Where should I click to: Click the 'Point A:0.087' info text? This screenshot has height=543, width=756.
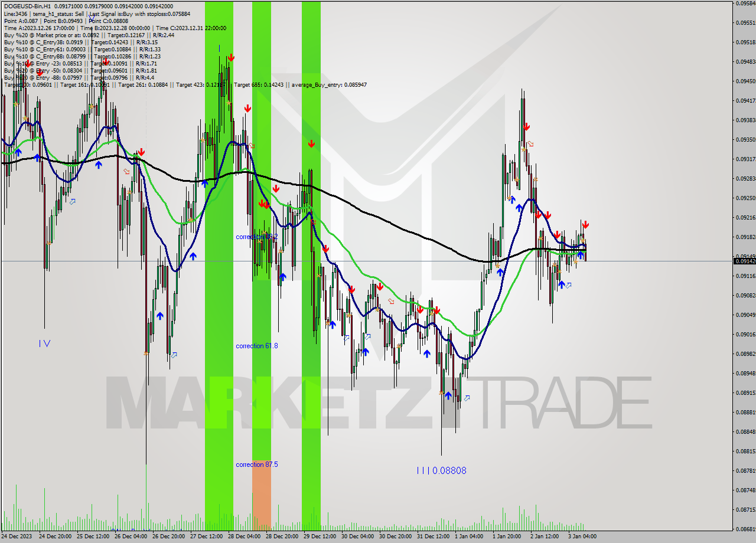22,21
